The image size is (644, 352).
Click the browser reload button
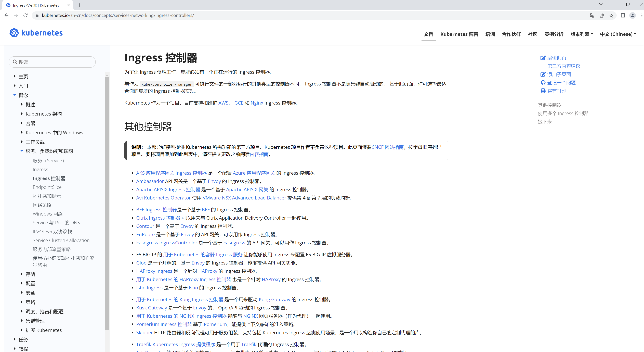(25, 16)
